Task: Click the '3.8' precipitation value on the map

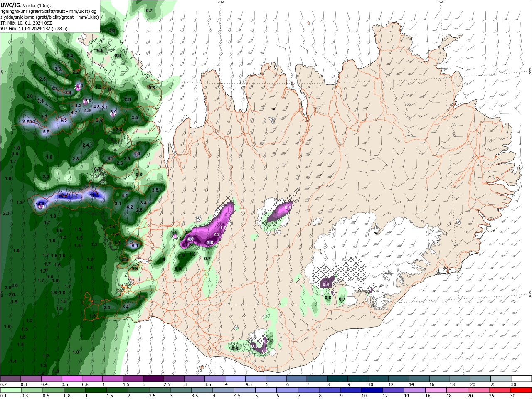Action: pos(68,92)
